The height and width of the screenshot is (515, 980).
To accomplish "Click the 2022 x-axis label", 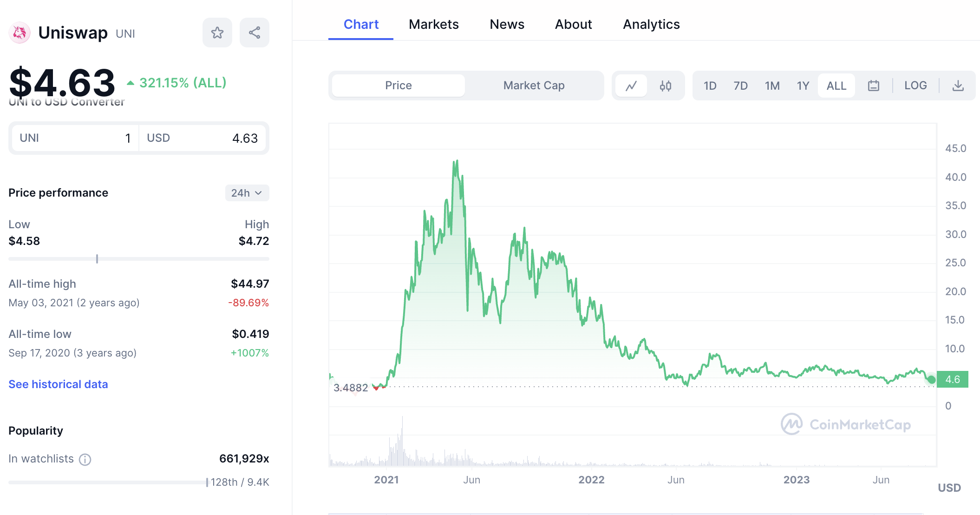I will point(591,480).
